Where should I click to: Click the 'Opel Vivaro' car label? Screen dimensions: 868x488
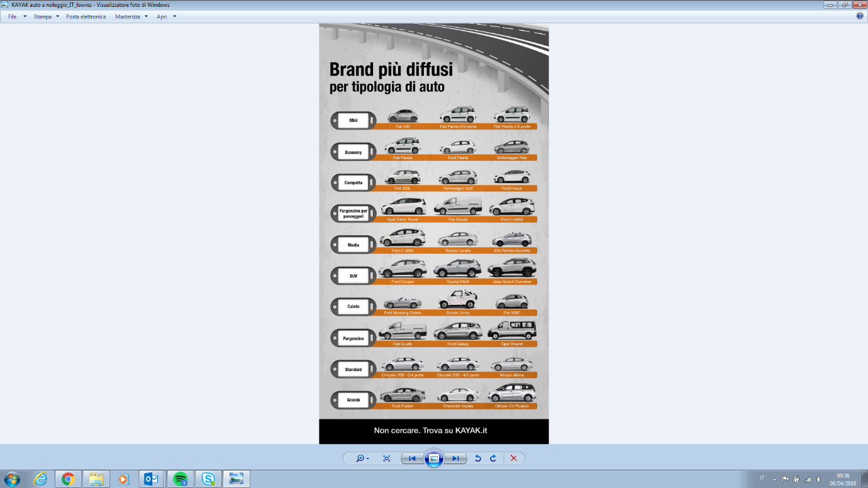click(x=512, y=344)
